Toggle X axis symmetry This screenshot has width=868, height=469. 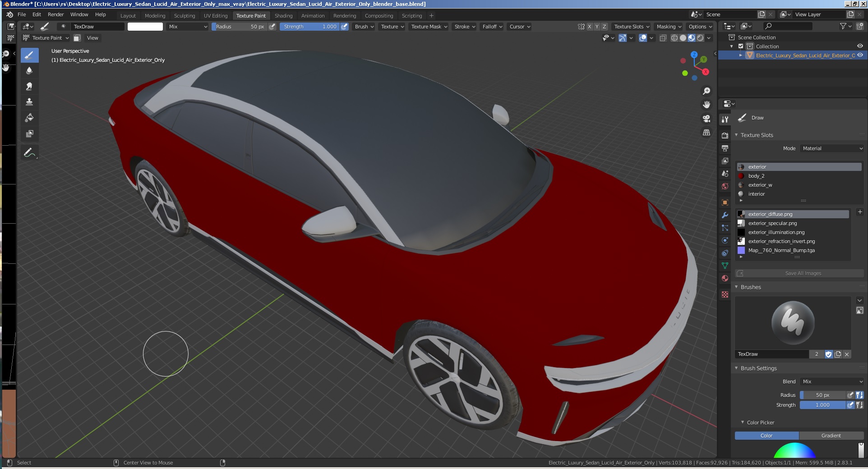pyautogui.click(x=589, y=27)
